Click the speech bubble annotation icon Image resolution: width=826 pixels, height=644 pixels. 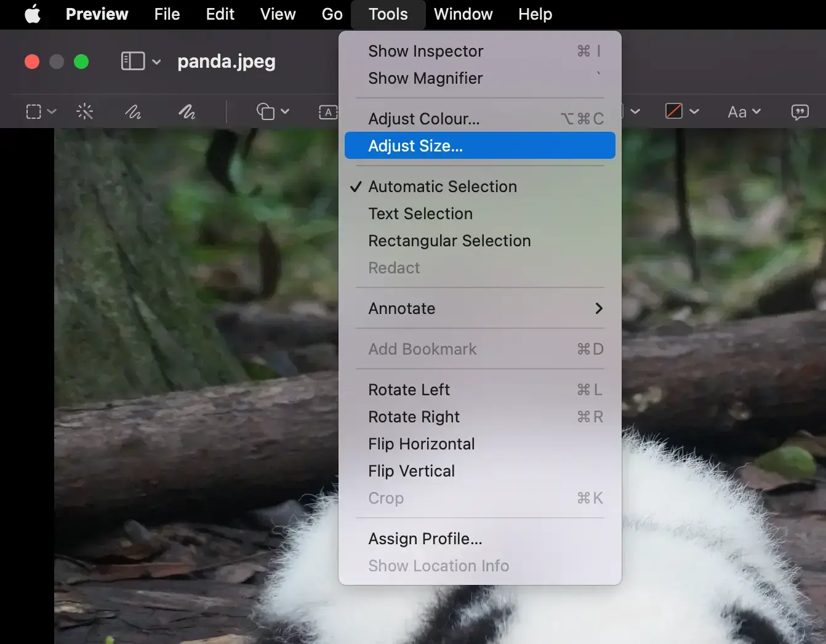800,111
